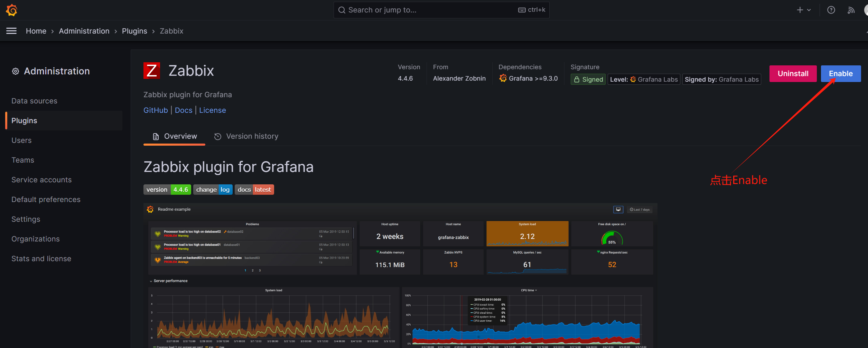The height and width of the screenshot is (348, 868).
Task: Click the CPU time panel title dropdown
Action: coord(529,290)
